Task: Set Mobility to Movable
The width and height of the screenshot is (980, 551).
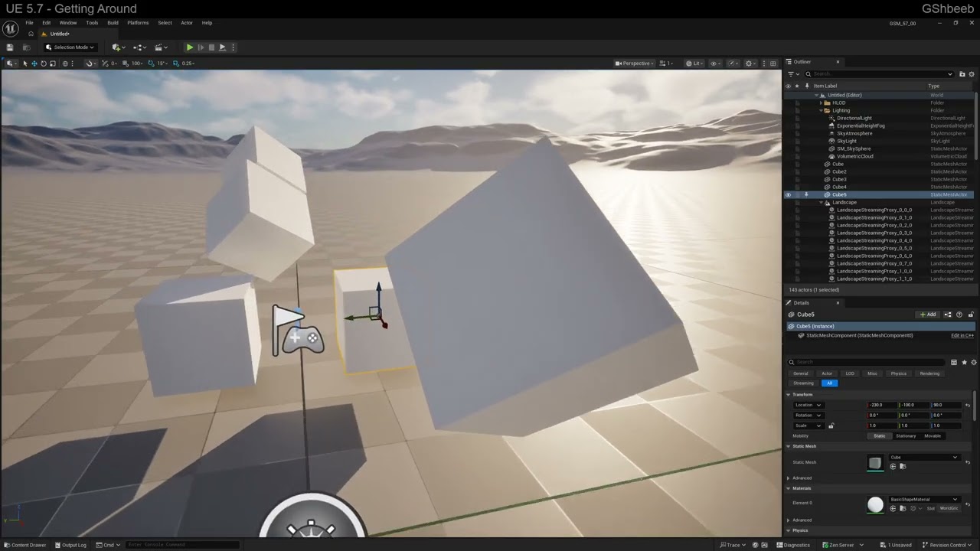Action: (933, 435)
